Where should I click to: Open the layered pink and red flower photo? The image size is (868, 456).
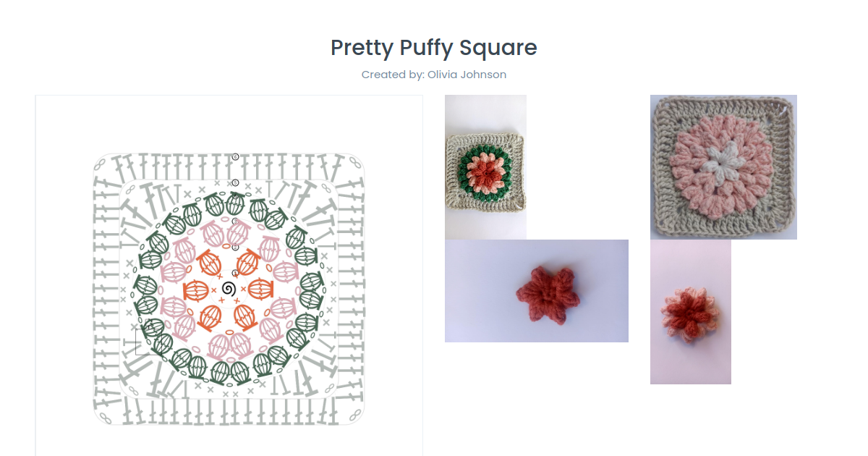[691, 312]
